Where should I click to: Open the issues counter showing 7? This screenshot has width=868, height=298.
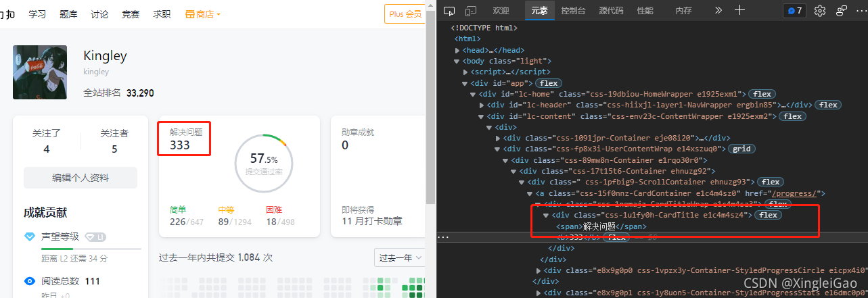[794, 11]
